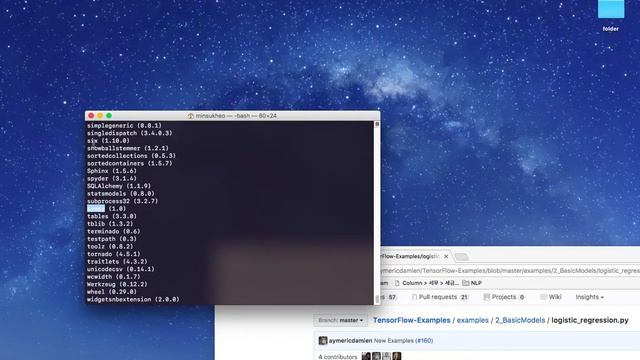Open the Wiki tab on GitHub
This screenshot has height=360, width=640.
point(551,297)
